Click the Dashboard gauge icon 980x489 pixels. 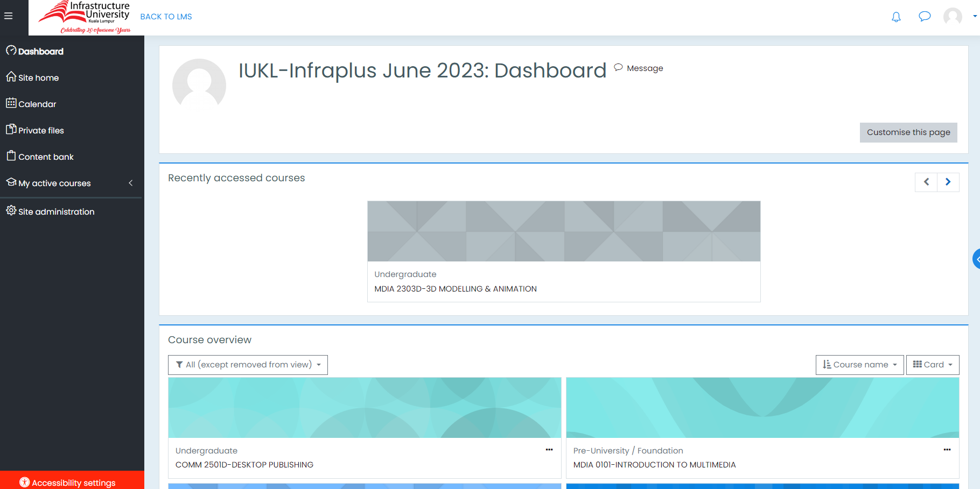(x=11, y=51)
